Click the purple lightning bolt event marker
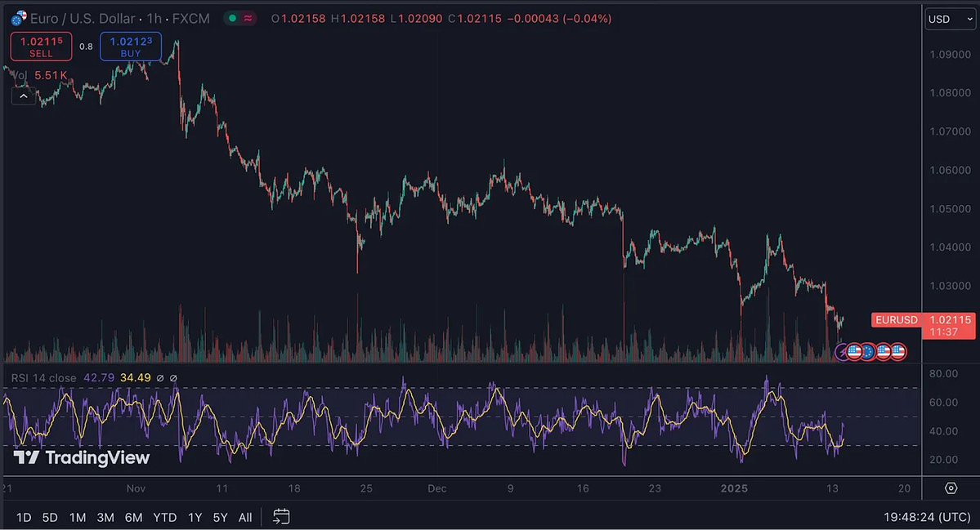The width and height of the screenshot is (980, 530). pos(844,352)
